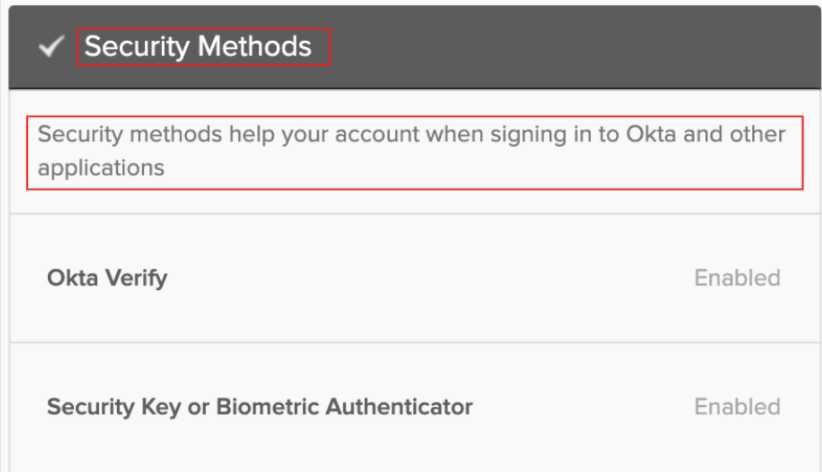Image resolution: width=822 pixels, height=472 pixels.
Task: Click Enabled status next to Okta Verify
Action: coord(737,277)
